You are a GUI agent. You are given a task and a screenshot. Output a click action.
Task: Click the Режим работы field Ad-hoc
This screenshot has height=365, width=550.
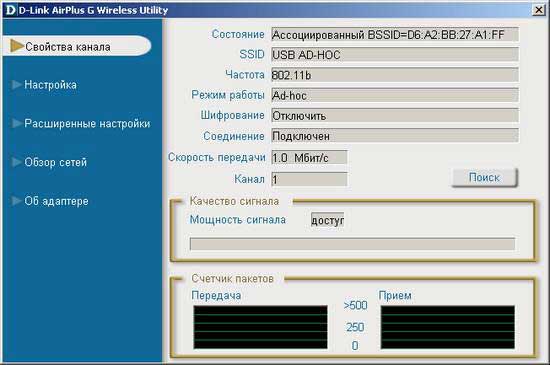395,95
